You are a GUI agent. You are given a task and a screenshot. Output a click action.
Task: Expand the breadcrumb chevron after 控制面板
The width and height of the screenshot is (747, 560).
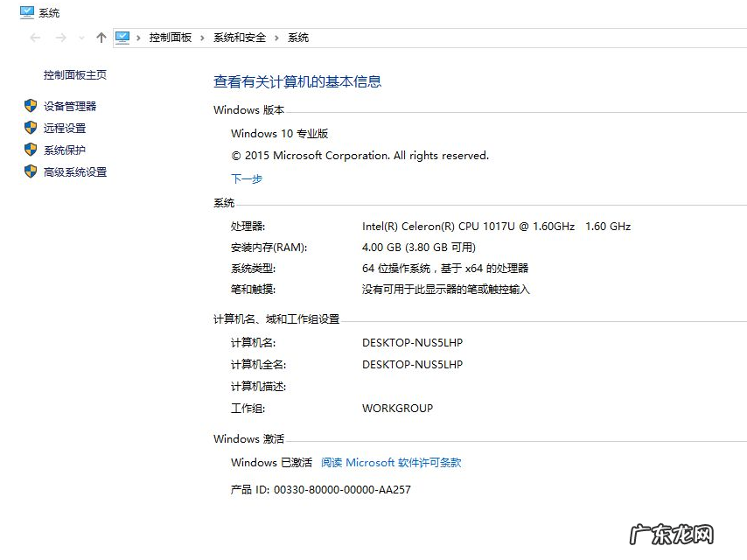tap(201, 38)
